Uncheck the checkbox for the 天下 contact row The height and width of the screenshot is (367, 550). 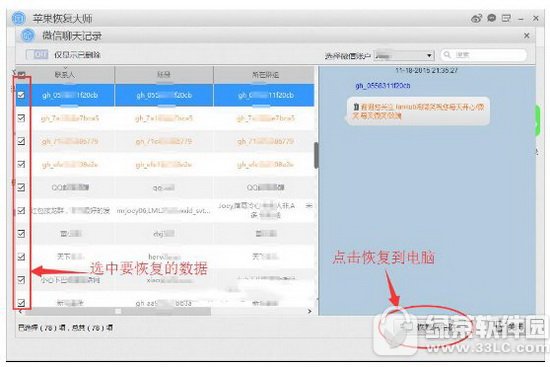[x=21, y=257]
